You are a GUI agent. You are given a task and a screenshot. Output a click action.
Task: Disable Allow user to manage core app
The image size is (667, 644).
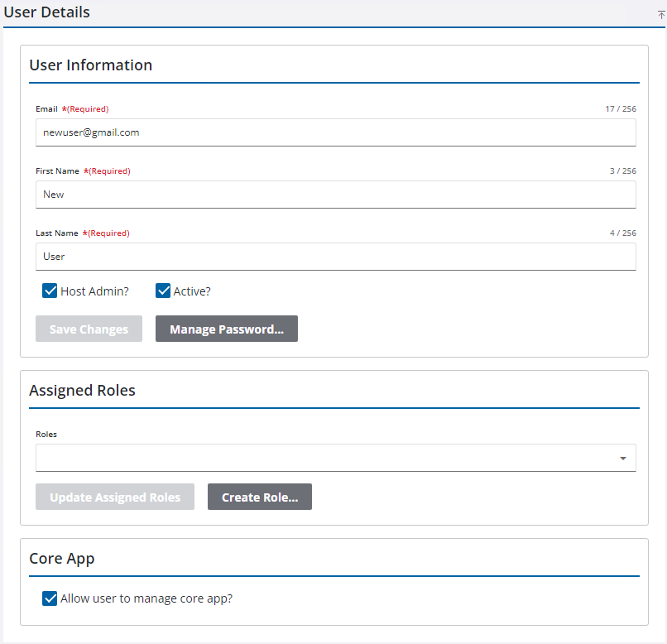click(x=50, y=598)
